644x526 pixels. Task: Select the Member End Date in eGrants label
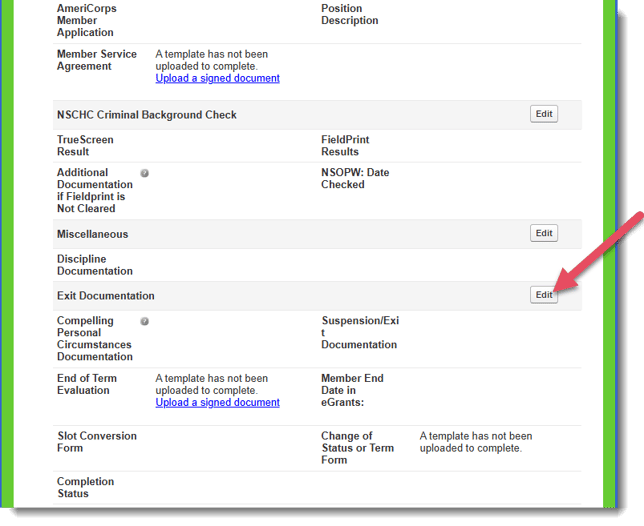352,390
